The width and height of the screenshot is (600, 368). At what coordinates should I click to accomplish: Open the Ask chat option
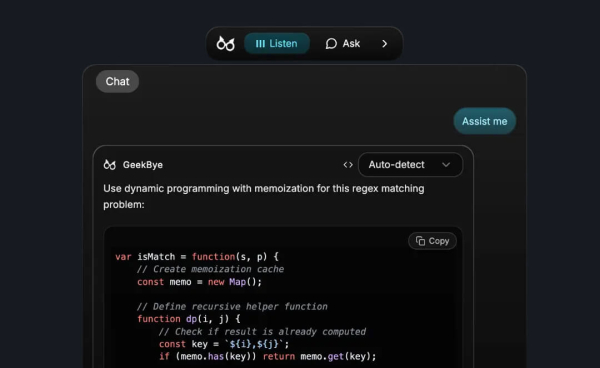point(342,44)
